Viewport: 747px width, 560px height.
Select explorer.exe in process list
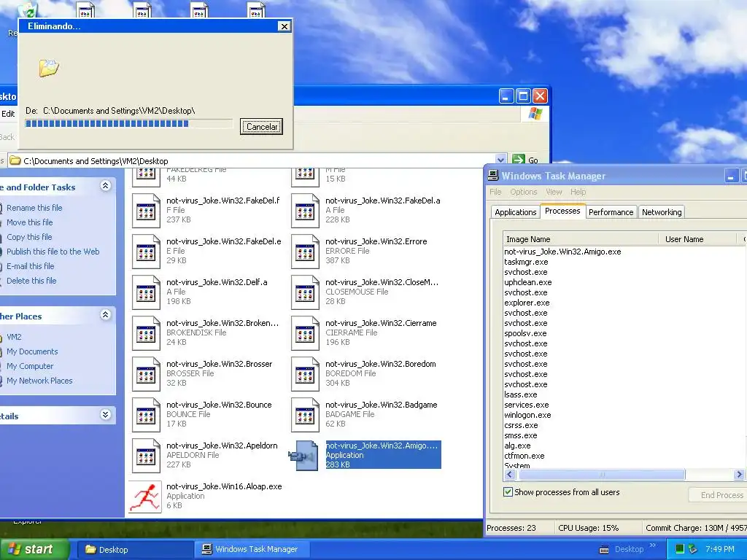(527, 303)
